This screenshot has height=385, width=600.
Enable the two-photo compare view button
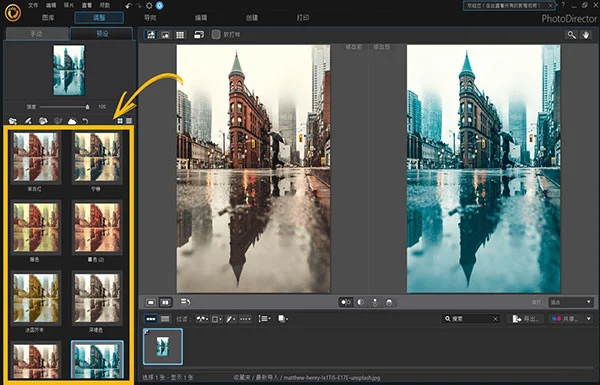pyautogui.click(x=165, y=302)
